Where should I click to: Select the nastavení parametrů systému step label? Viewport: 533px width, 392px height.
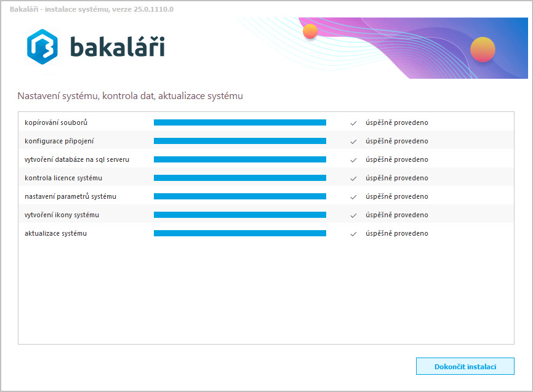[x=70, y=196]
